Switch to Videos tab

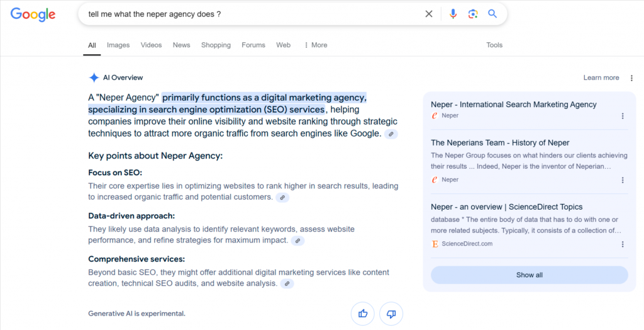click(x=151, y=45)
